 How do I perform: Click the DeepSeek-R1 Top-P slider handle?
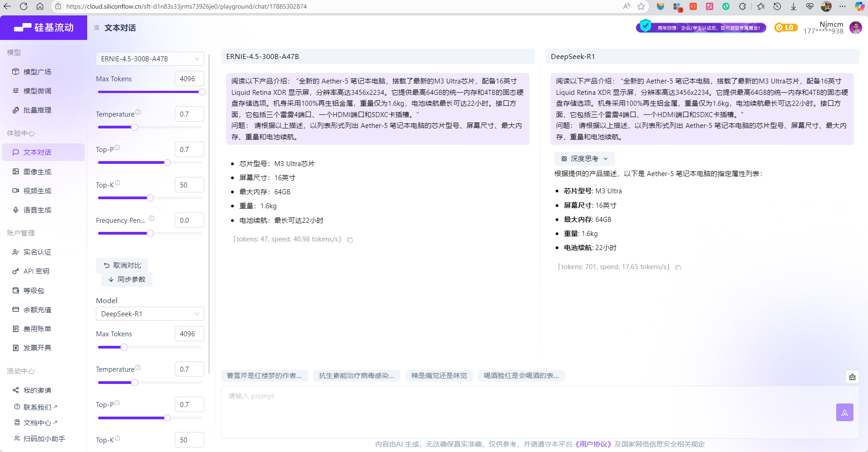click(167, 418)
